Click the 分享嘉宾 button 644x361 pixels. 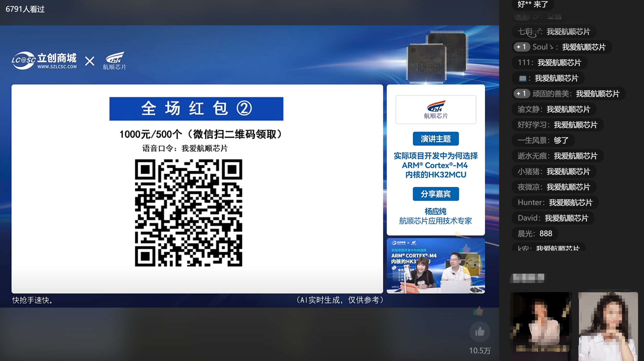click(436, 194)
